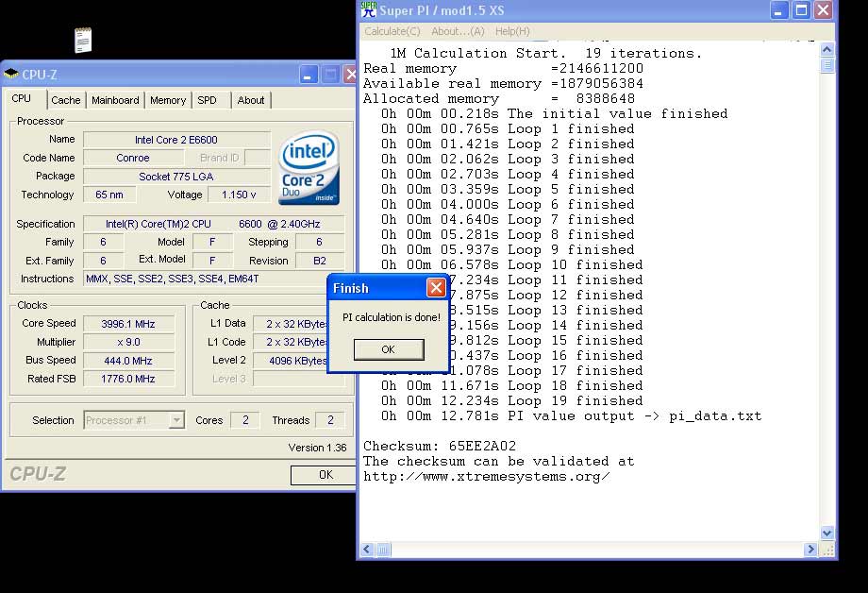Click the Super PI horizontal scrollbar right arrow

pyautogui.click(x=811, y=550)
